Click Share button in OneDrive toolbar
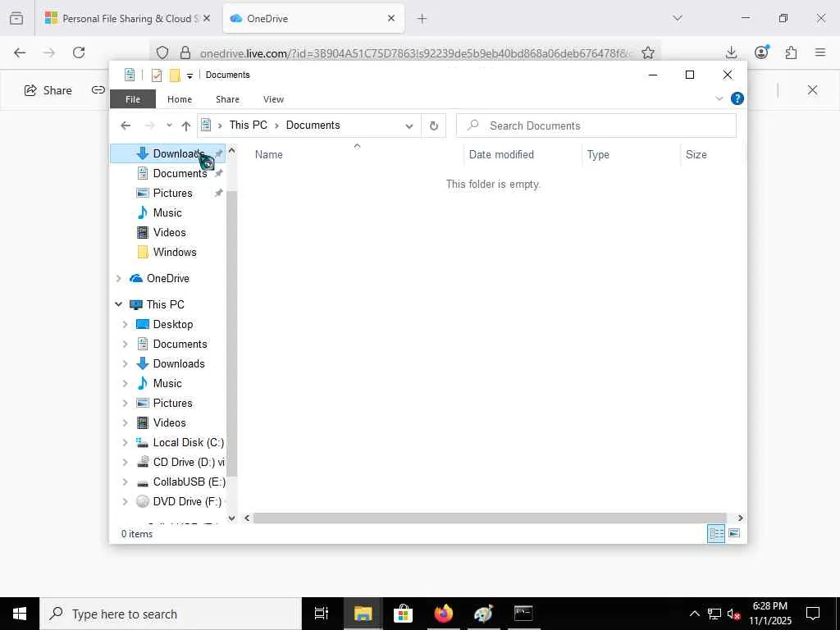Screen dimensions: 840x630 pos(48,90)
